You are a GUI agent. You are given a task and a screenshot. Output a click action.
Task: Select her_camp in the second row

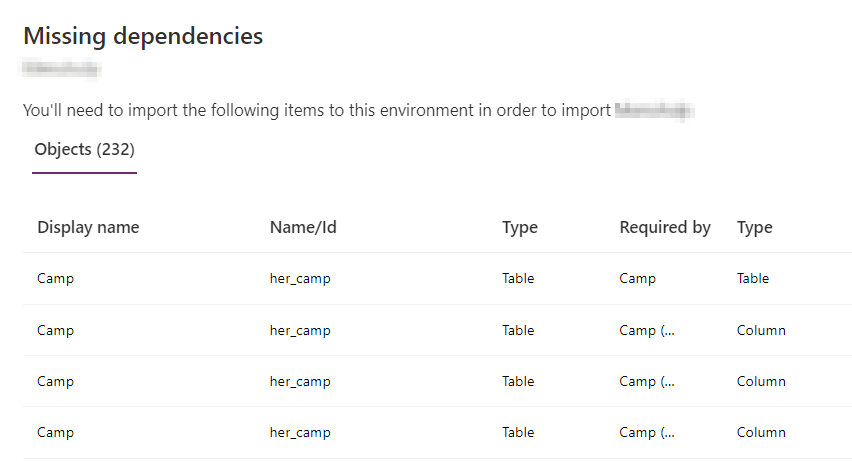pos(300,330)
